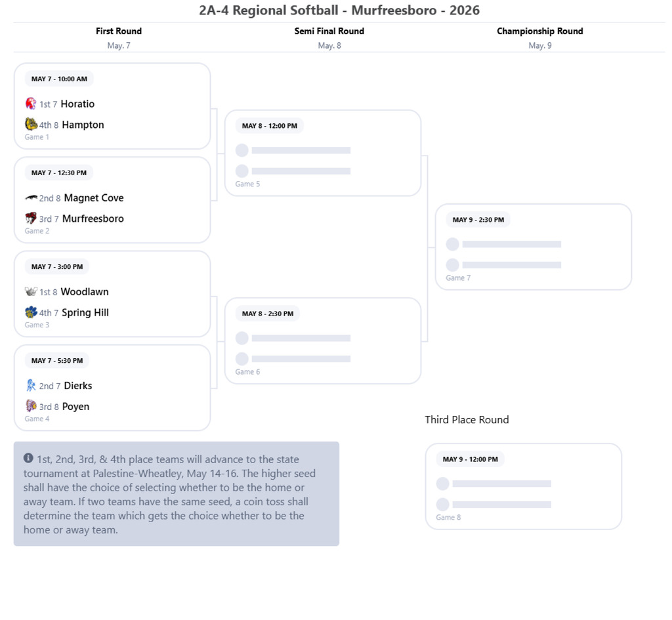Click the Hampton team logo icon
This screenshot has height=620, width=672.
(x=31, y=124)
